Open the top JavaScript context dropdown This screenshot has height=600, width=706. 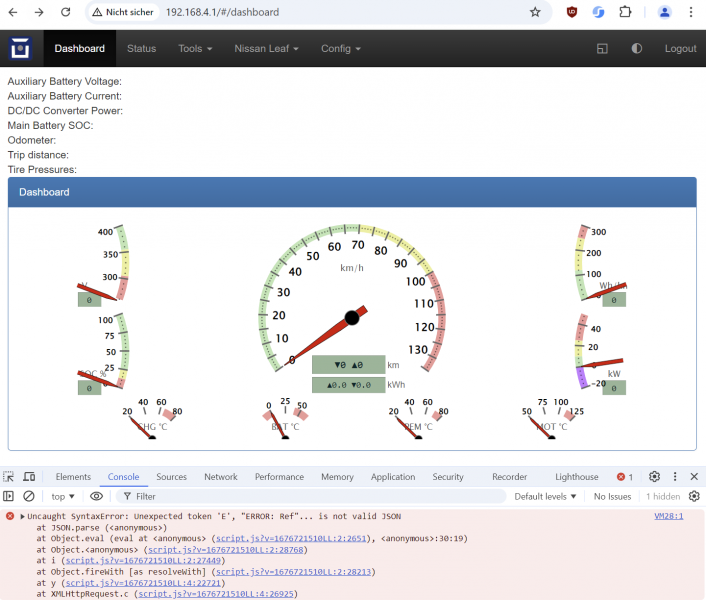63,496
